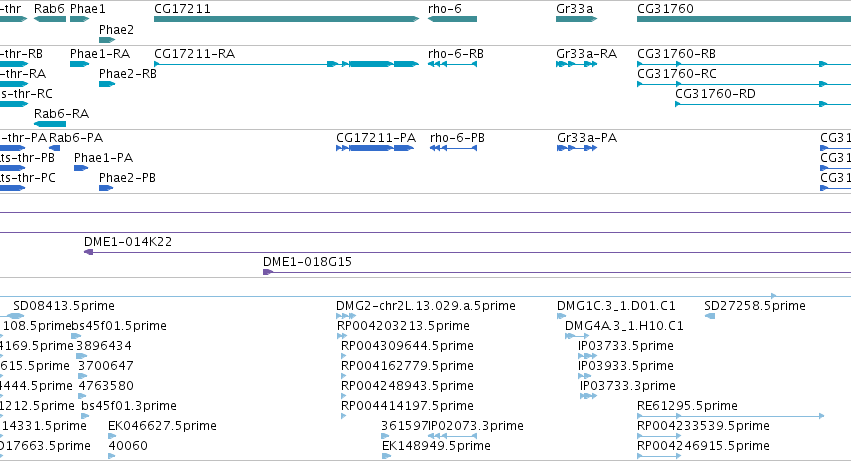Select the CG17211-RA transcript

coord(287,64)
